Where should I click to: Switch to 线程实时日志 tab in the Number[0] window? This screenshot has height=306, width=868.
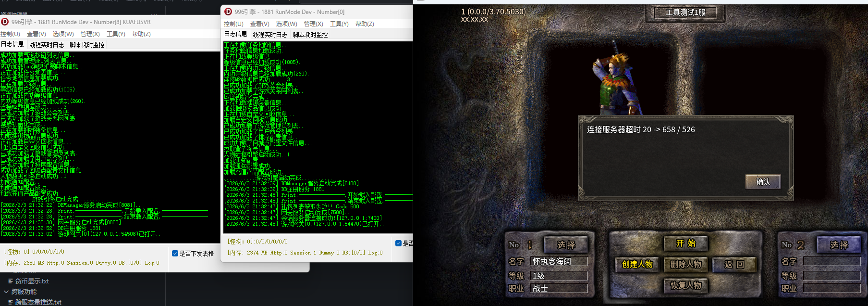coord(270,34)
